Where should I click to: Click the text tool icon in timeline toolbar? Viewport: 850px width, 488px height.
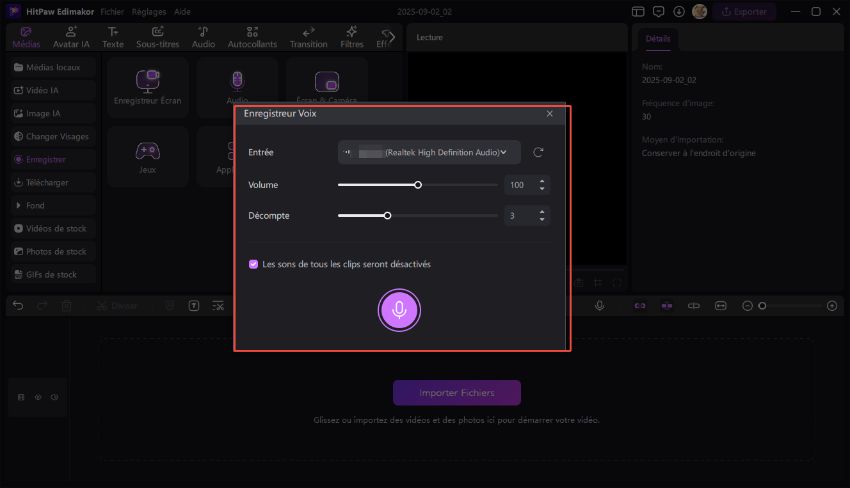[x=194, y=306]
